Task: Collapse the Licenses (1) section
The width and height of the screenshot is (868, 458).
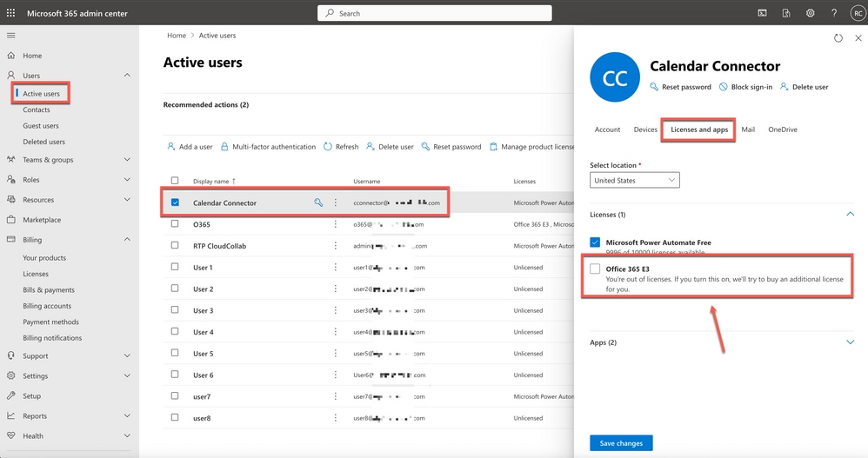Action: (851, 214)
